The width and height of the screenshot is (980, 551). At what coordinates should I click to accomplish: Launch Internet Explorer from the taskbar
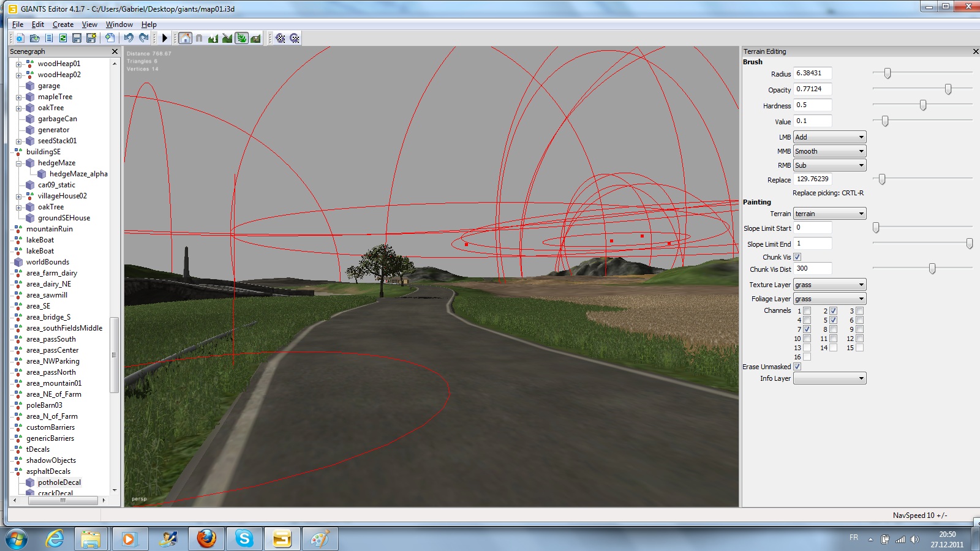pyautogui.click(x=55, y=539)
